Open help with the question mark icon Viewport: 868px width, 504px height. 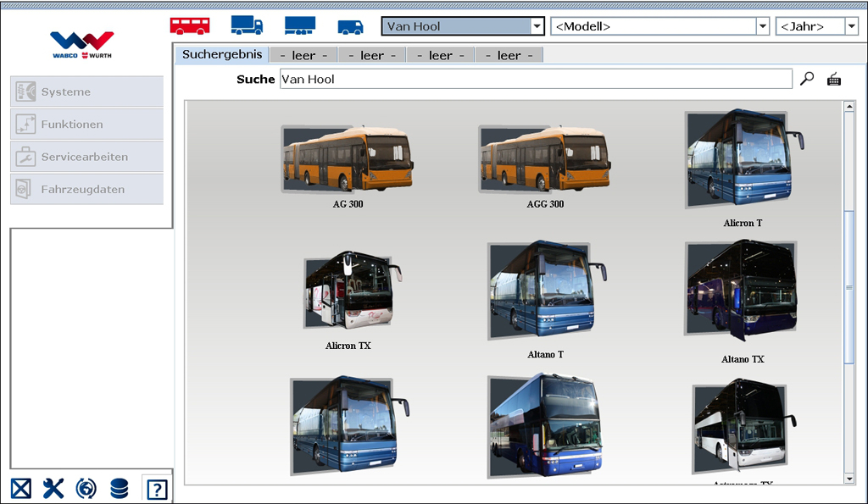pyautogui.click(x=157, y=489)
